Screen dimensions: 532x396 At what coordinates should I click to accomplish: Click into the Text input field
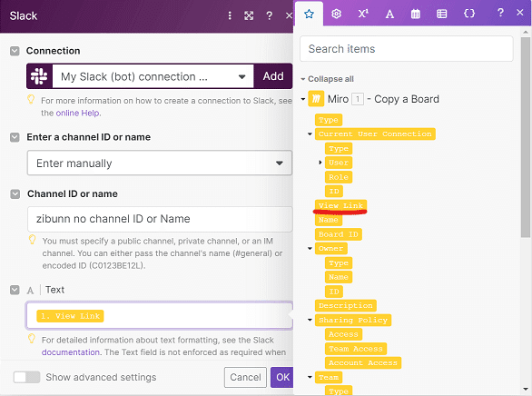tap(160, 315)
